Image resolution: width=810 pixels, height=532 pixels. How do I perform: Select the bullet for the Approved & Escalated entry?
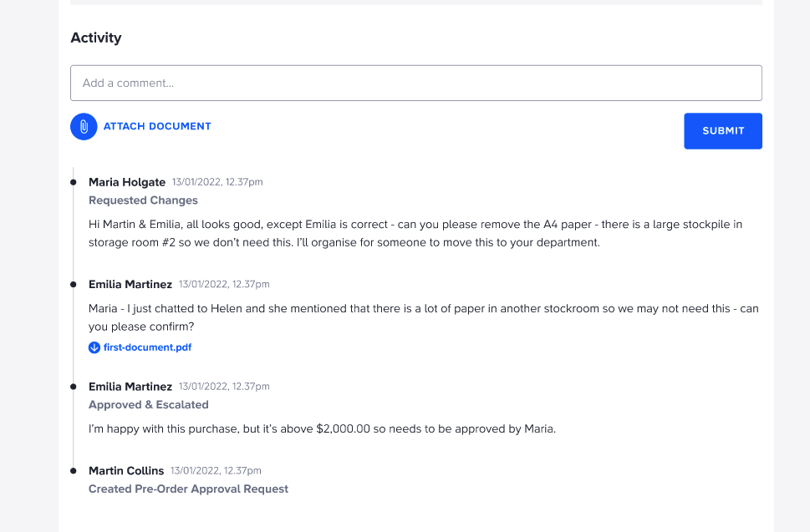coord(74,387)
